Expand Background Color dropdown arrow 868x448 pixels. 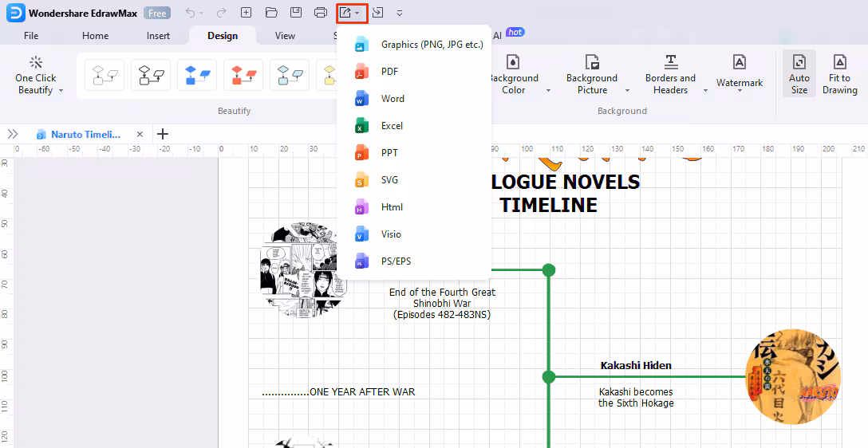(x=548, y=90)
